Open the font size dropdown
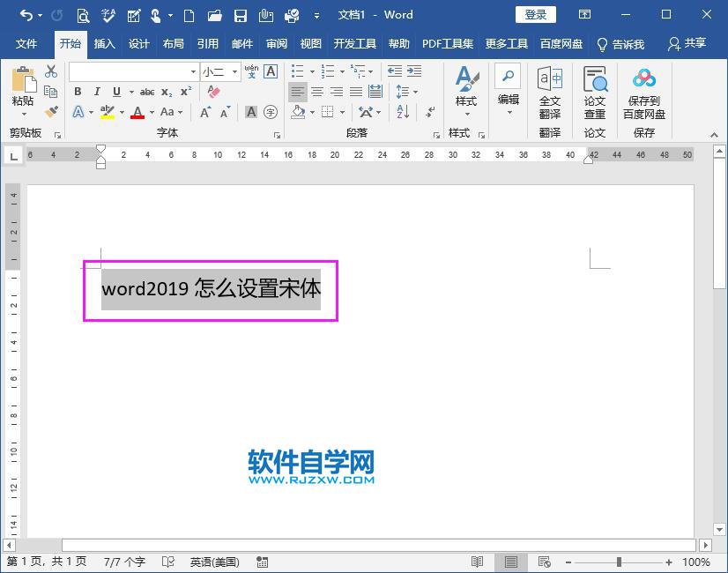This screenshot has height=573, width=728. pos(234,72)
